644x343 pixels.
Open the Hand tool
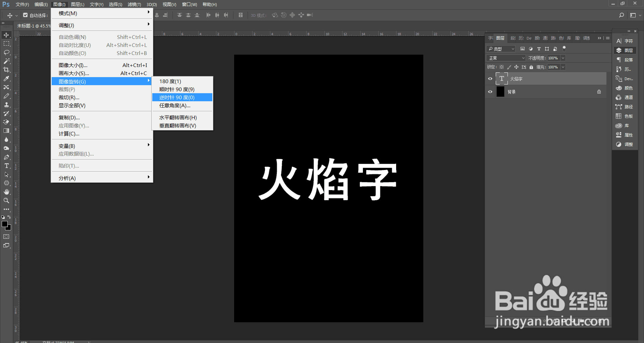6,192
